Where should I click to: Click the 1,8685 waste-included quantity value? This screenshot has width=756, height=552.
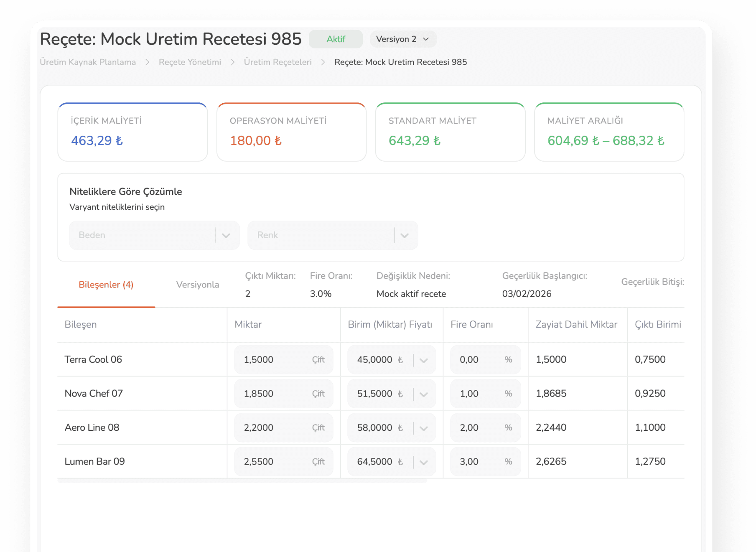[551, 394]
